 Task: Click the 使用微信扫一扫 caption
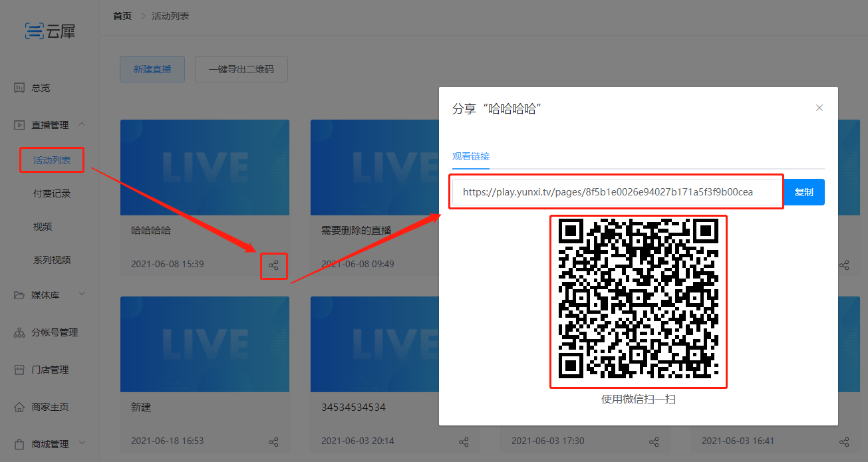[x=639, y=400]
